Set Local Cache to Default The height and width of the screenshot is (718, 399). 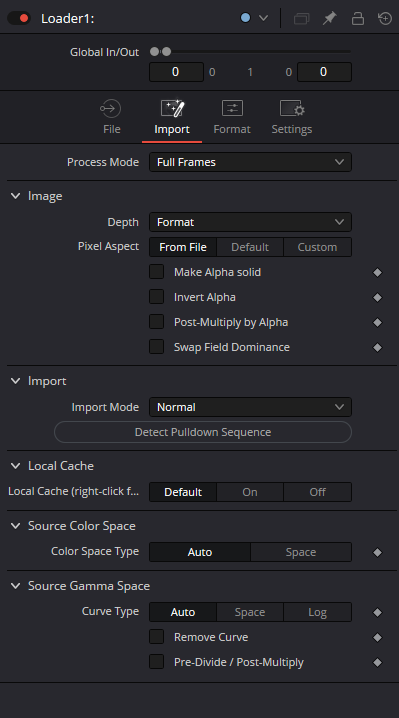tap(183, 492)
